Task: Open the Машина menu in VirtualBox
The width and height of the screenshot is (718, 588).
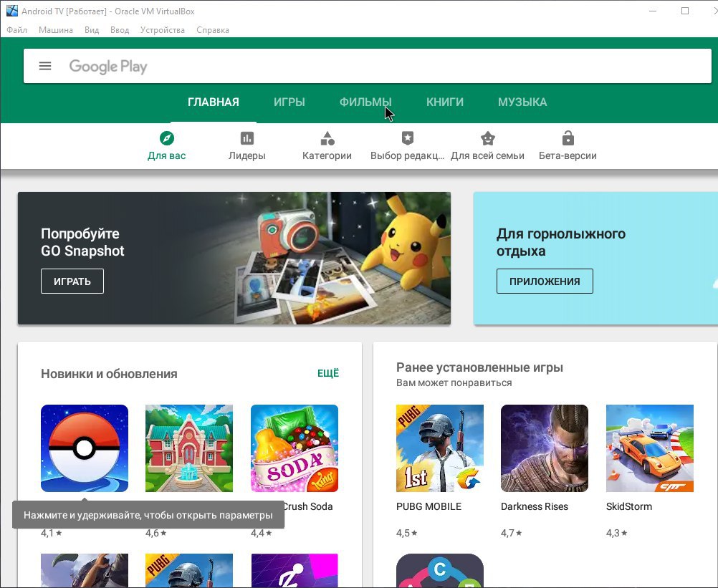Action: point(56,30)
